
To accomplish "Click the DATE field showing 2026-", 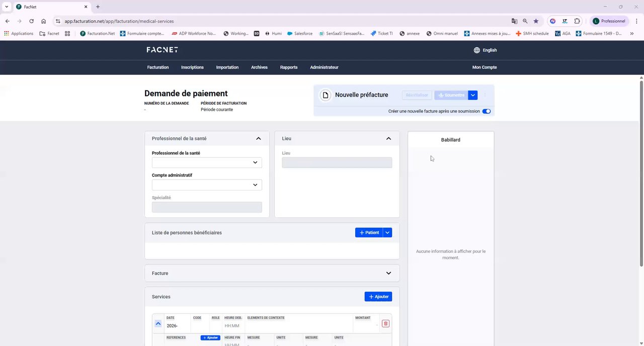I will (x=178, y=326).
